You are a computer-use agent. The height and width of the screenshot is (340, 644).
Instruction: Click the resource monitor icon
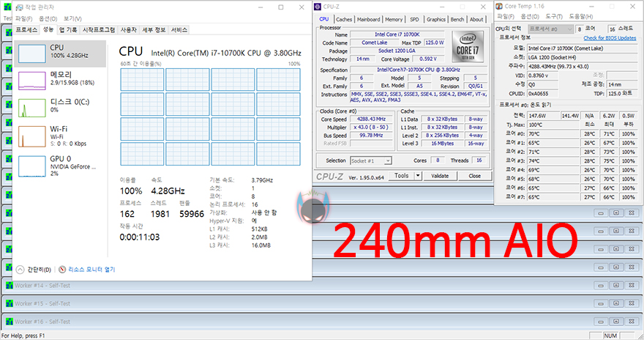pyautogui.click(x=62, y=270)
